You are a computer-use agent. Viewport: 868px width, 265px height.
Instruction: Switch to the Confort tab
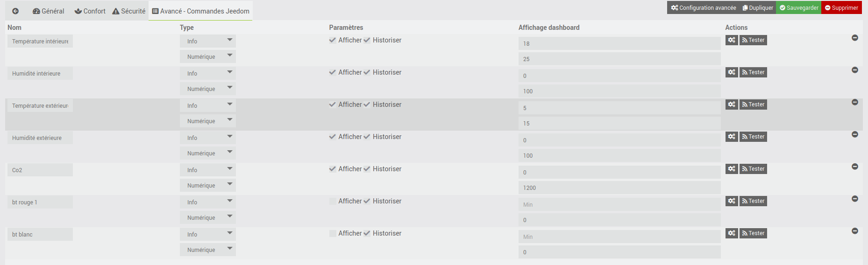point(90,11)
